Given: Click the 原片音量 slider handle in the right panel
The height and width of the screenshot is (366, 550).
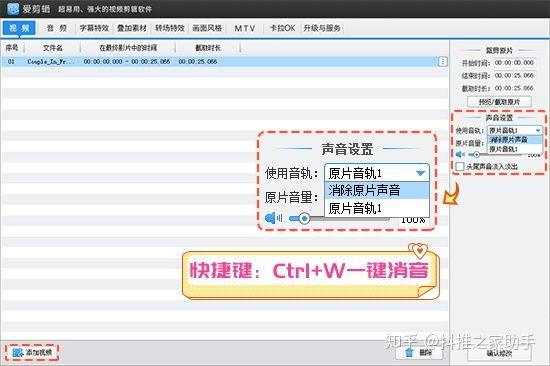Looking at the screenshot, I should click(476, 154).
